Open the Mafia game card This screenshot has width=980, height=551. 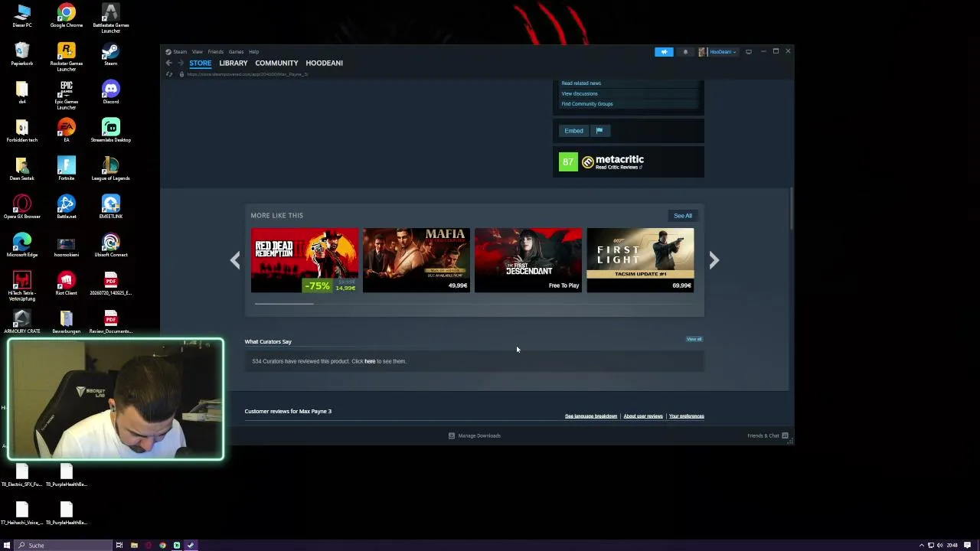pos(416,260)
